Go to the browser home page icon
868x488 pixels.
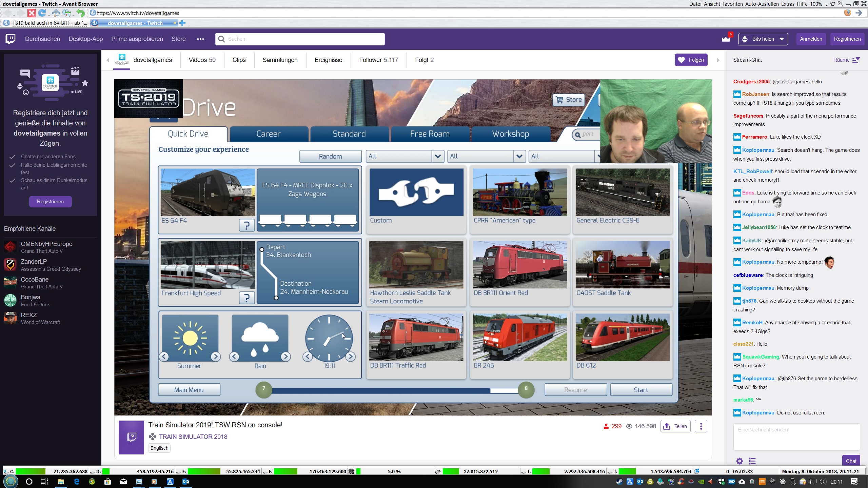pyautogui.click(x=56, y=13)
